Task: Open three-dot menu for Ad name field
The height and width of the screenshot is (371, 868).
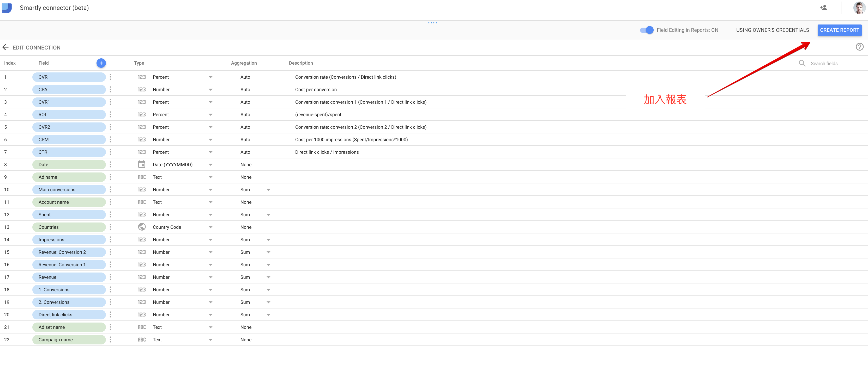Action: tap(111, 177)
